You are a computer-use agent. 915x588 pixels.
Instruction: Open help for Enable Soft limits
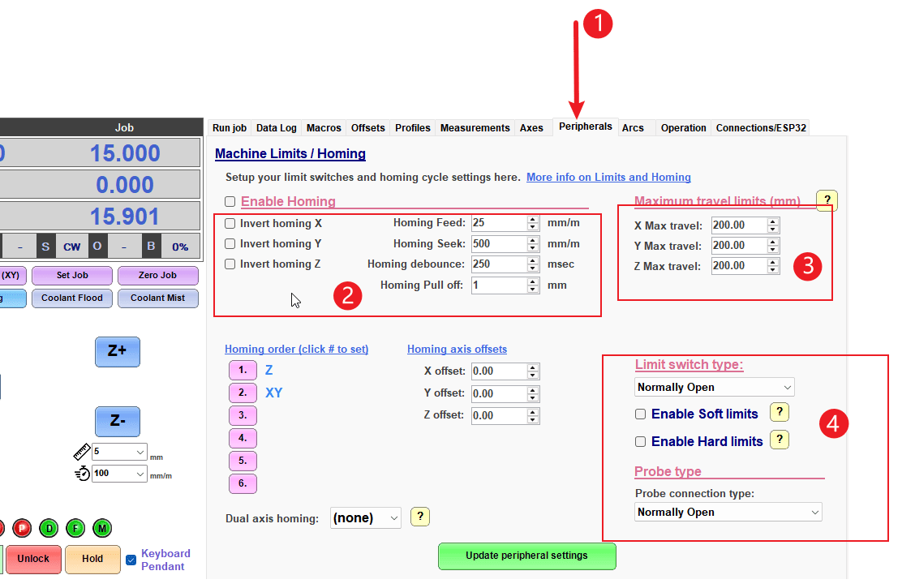779,413
